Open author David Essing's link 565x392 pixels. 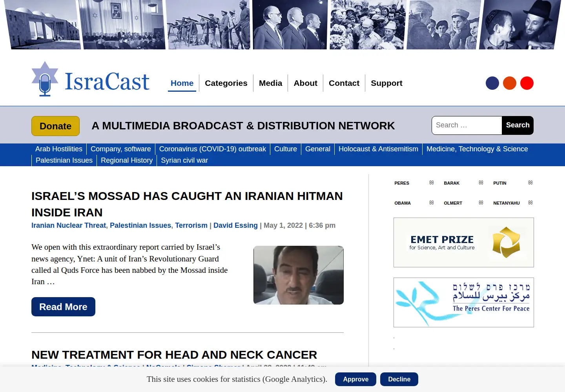[x=235, y=225]
